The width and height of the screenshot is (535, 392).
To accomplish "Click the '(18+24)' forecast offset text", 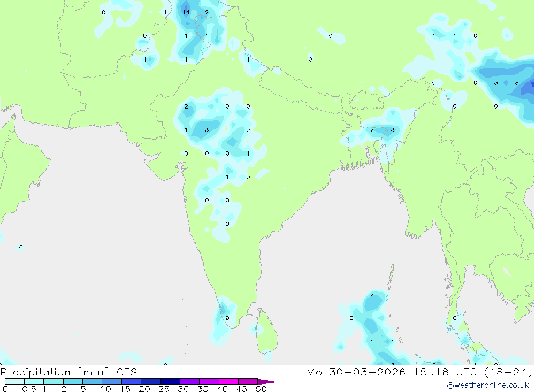I will pos(508,372).
